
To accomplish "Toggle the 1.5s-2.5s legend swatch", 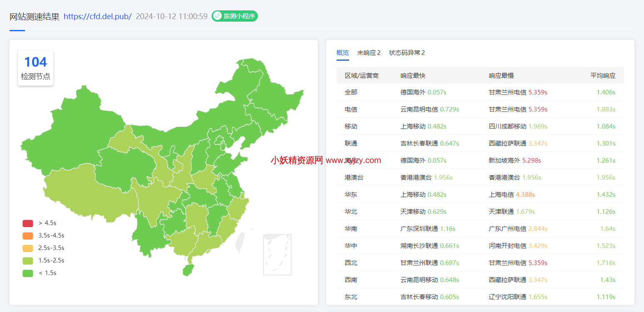I will click(x=28, y=261).
